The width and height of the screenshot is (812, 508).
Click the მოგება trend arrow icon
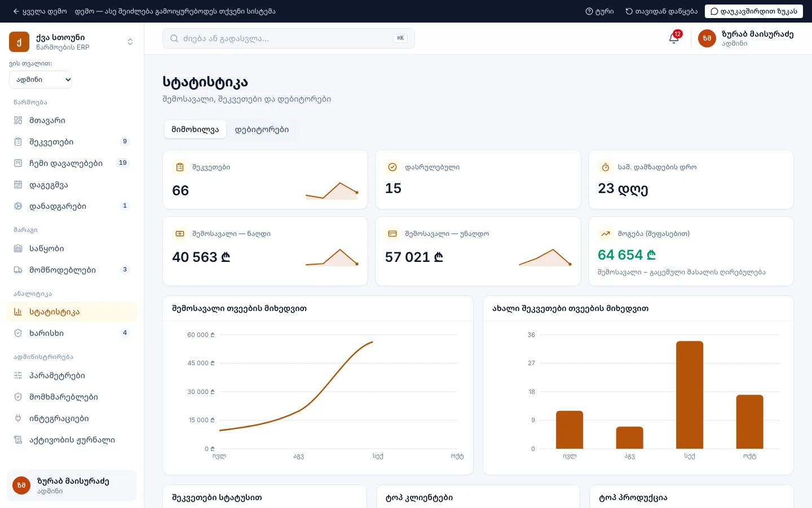click(606, 234)
